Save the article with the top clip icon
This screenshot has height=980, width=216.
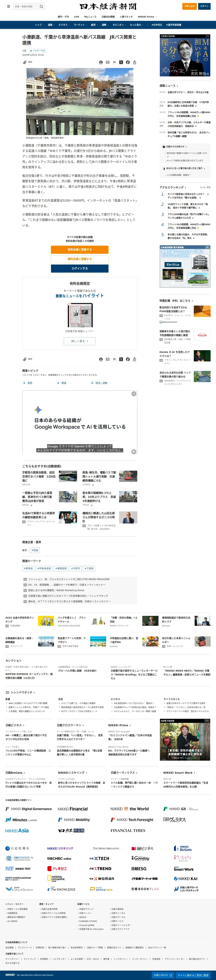point(25,62)
